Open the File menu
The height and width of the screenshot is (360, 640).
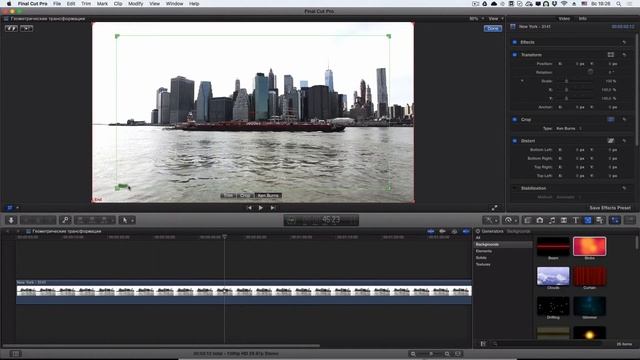(57, 3)
